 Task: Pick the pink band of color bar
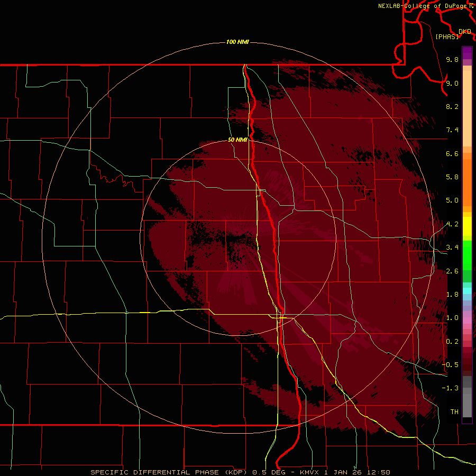point(467,321)
